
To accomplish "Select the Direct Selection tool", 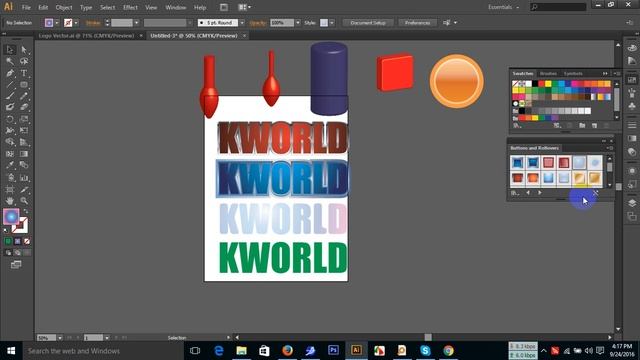I will coord(24,50).
